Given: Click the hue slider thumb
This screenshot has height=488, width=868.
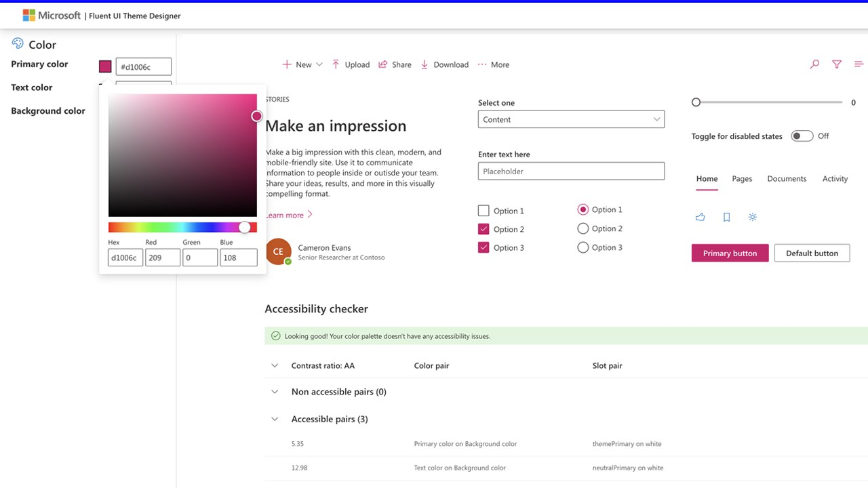Looking at the screenshot, I should (x=245, y=227).
